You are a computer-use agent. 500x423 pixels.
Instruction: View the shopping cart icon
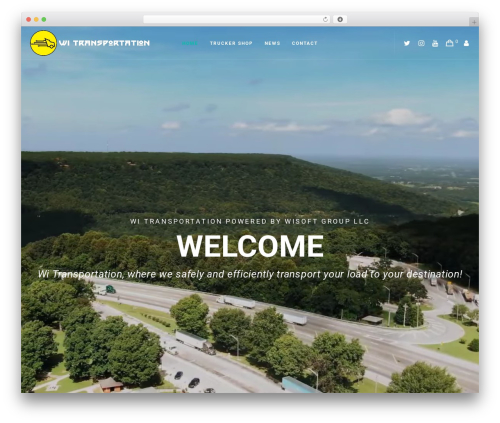tap(450, 43)
